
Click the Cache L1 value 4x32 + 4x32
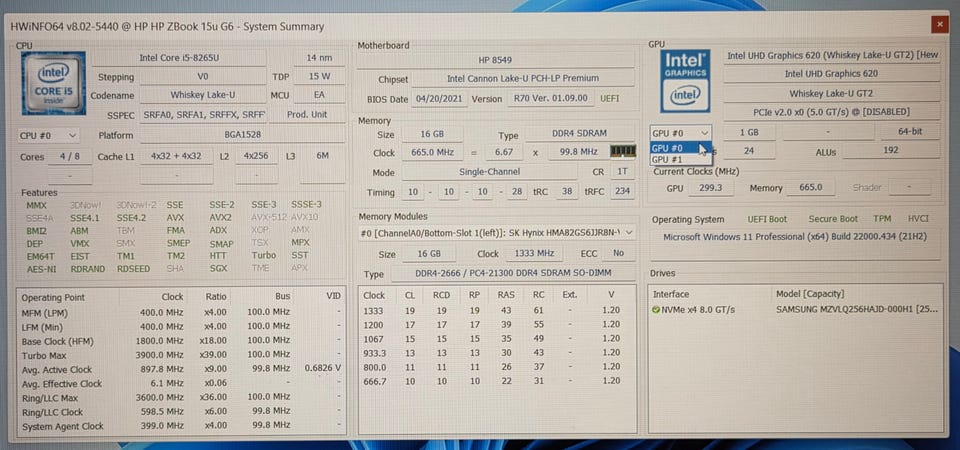176,156
